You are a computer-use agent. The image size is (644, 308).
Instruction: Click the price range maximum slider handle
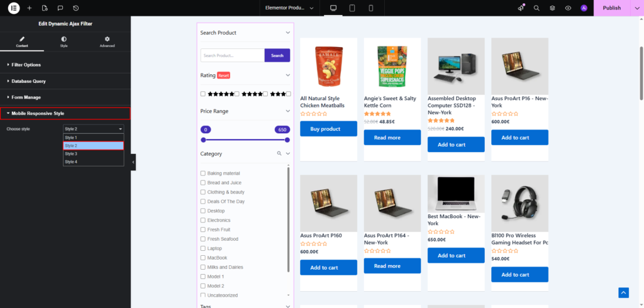pos(287,140)
